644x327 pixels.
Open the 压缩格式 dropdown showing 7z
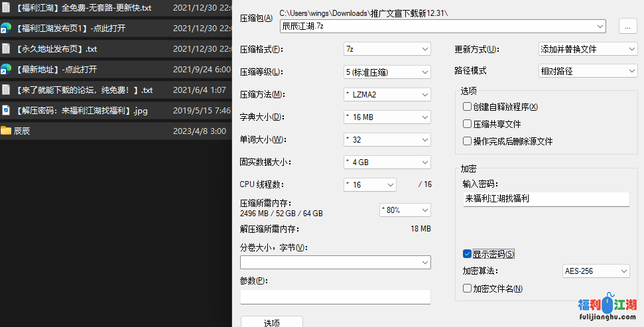[387, 49]
